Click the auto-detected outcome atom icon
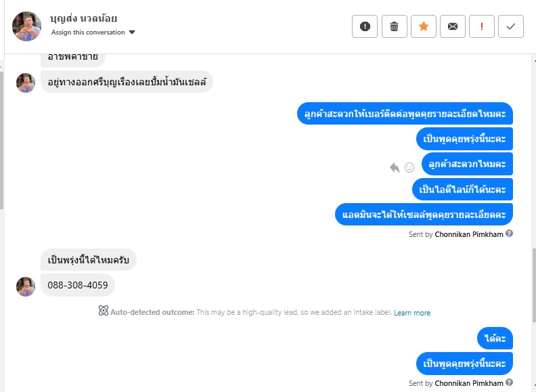The height and width of the screenshot is (392, 536). (103, 311)
